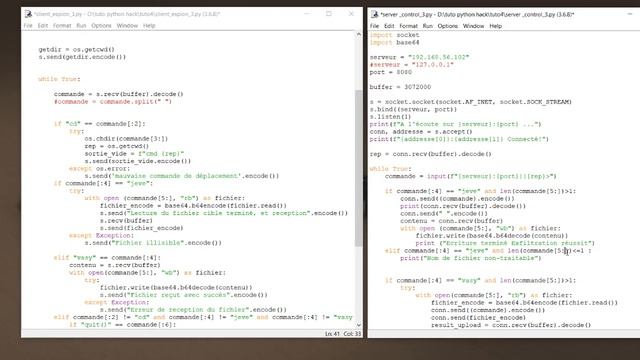
Task: Click the 'import socket' line in server_control
Action: [x=394, y=35]
